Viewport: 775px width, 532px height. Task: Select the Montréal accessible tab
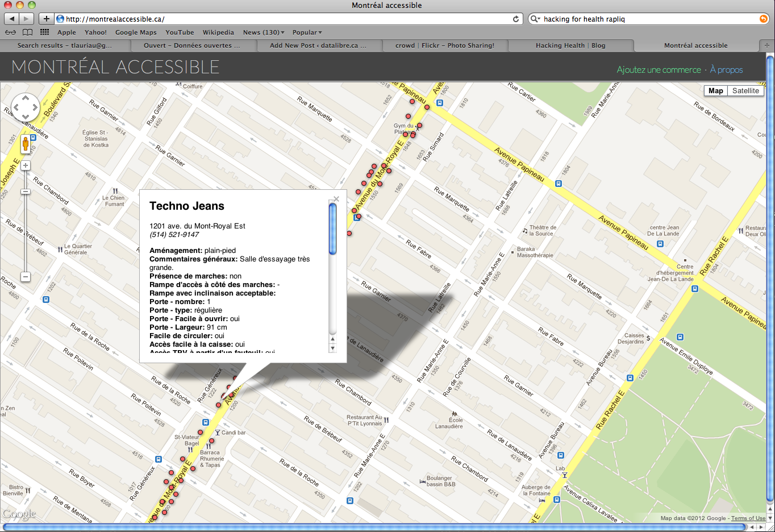click(696, 45)
